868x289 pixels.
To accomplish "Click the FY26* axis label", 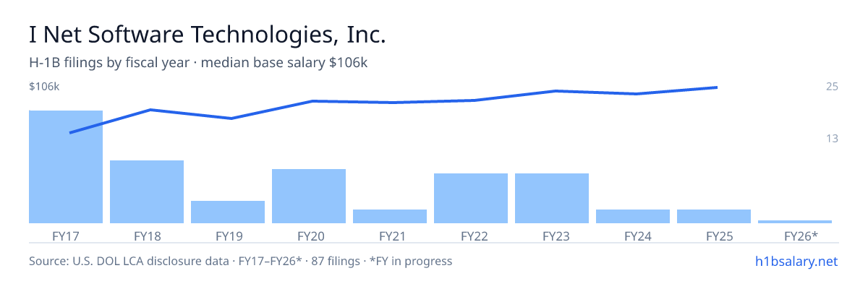I will (801, 236).
